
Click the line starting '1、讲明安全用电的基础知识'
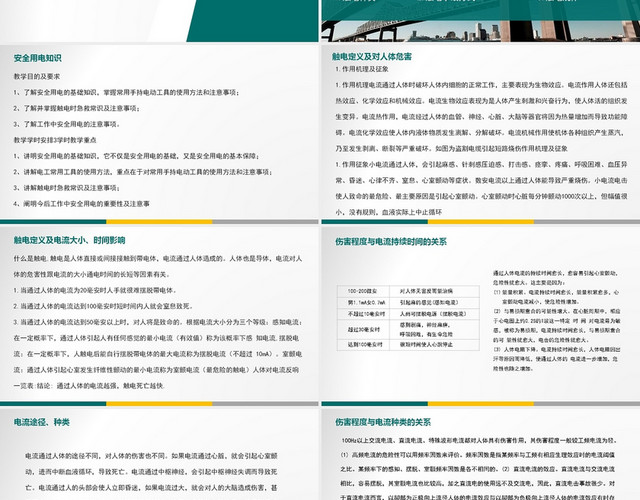(x=136, y=156)
